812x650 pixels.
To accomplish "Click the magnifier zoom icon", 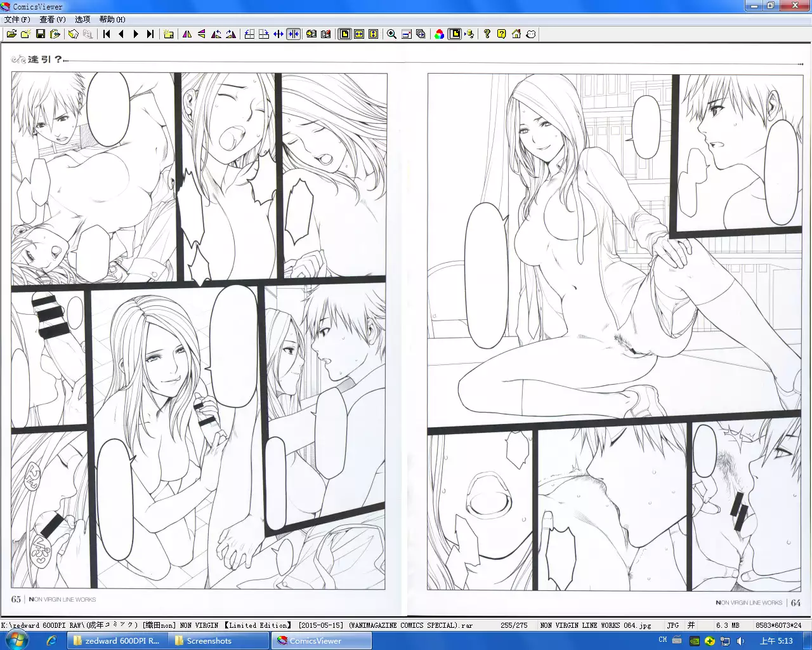I will (391, 34).
